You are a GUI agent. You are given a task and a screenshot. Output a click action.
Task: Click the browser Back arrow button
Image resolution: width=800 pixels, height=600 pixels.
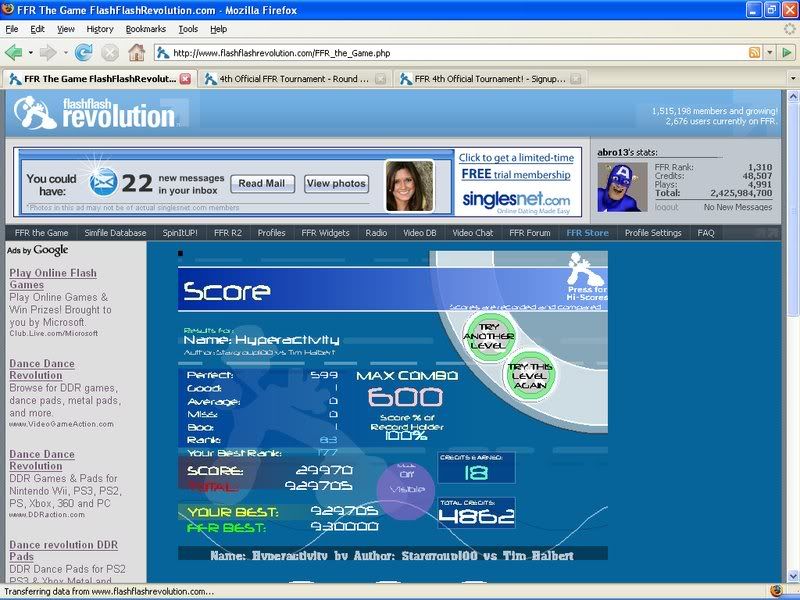pos(14,52)
